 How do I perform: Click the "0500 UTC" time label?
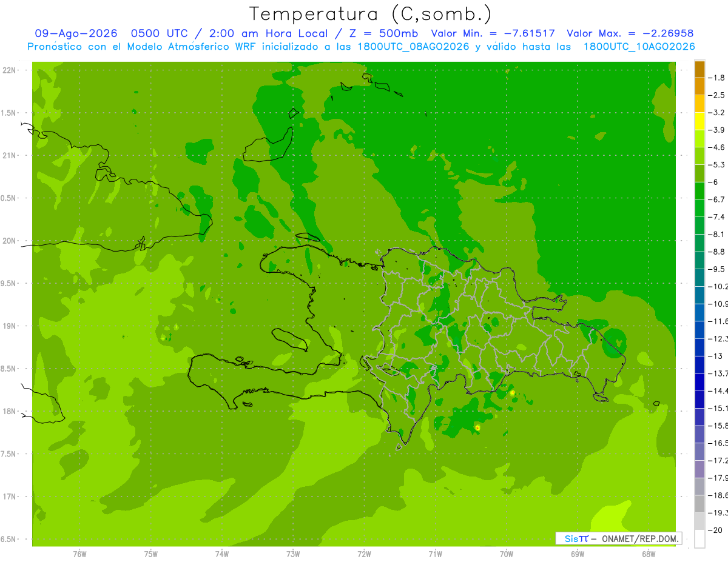[160, 33]
